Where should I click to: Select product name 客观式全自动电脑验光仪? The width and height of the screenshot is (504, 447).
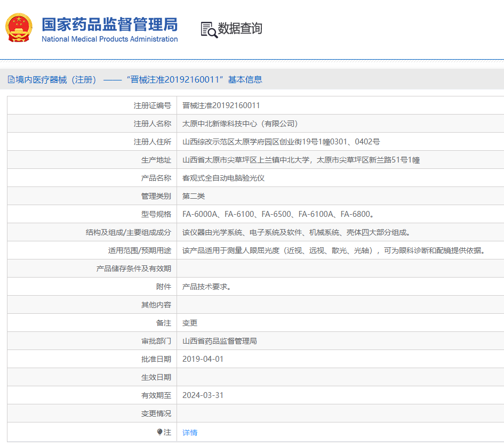tap(223, 178)
